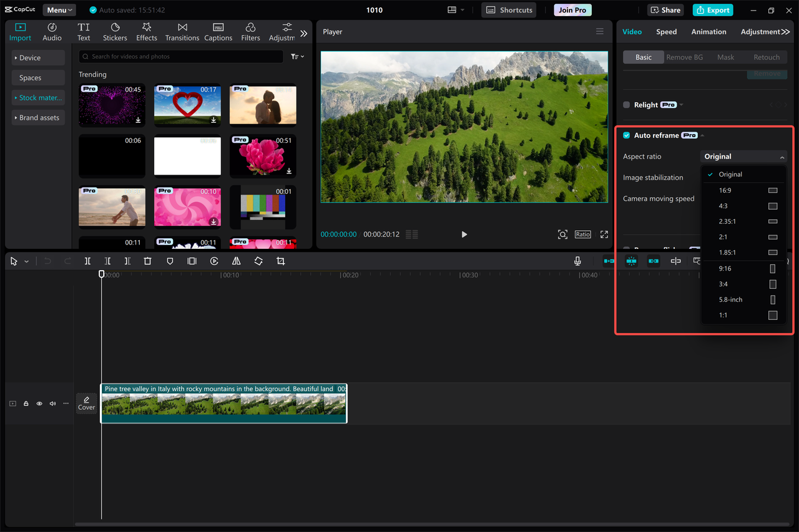799x532 pixels.
Task: Switch to the Animation tab
Action: [708, 31]
